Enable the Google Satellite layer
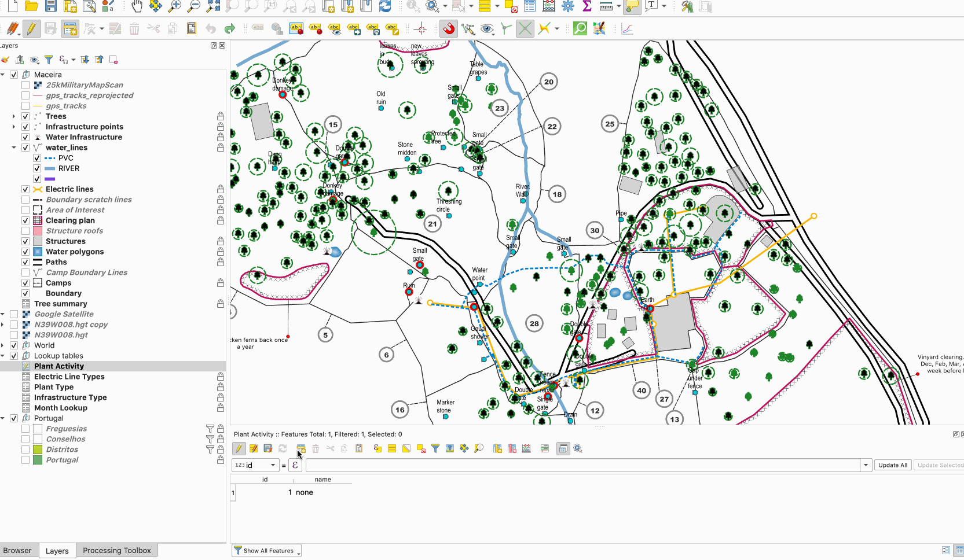 (14, 314)
